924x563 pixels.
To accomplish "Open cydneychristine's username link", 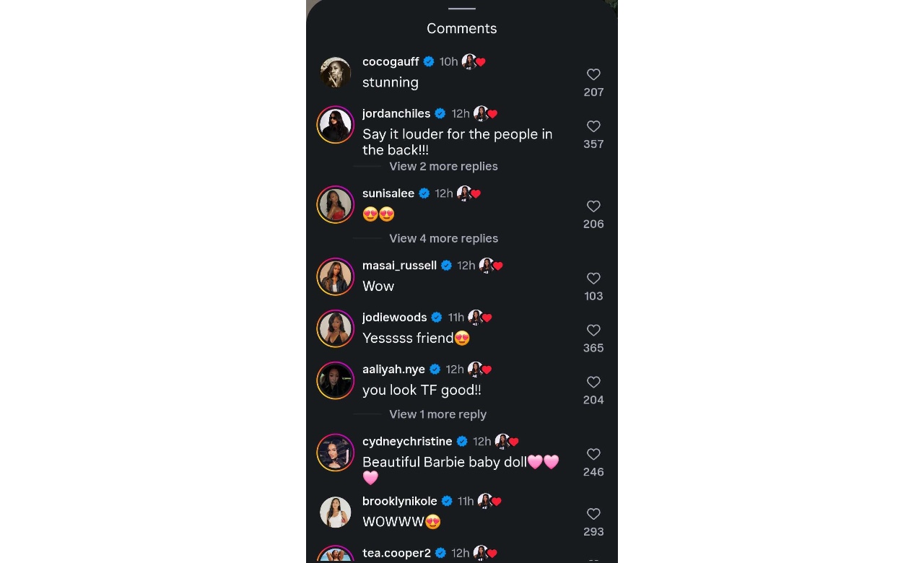I will (x=407, y=442).
